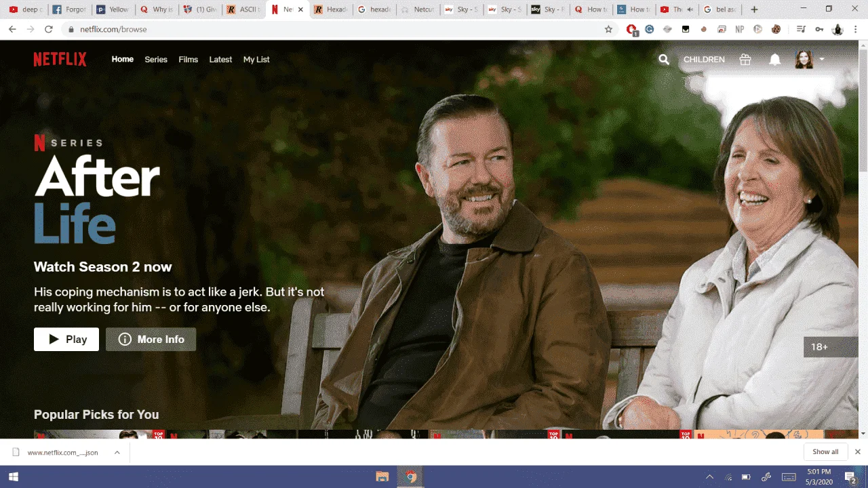The image size is (868, 488).
Task: Mute the audio-playing YouTube tab speaker icon
Action: (690, 9)
